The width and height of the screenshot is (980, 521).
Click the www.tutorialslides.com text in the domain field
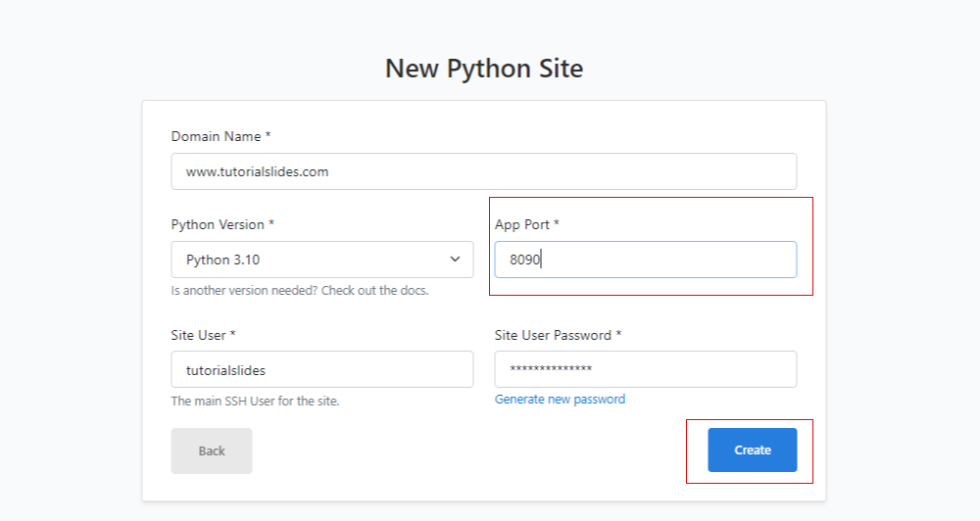click(258, 171)
